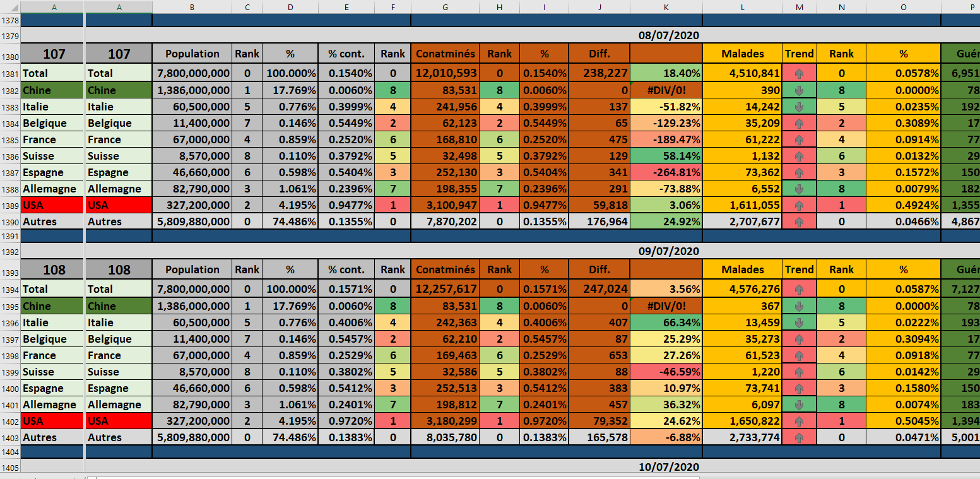Image resolution: width=980 pixels, height=479 pixels.
Task: Click the 59,818 Diff. cell
Action: 599,205
